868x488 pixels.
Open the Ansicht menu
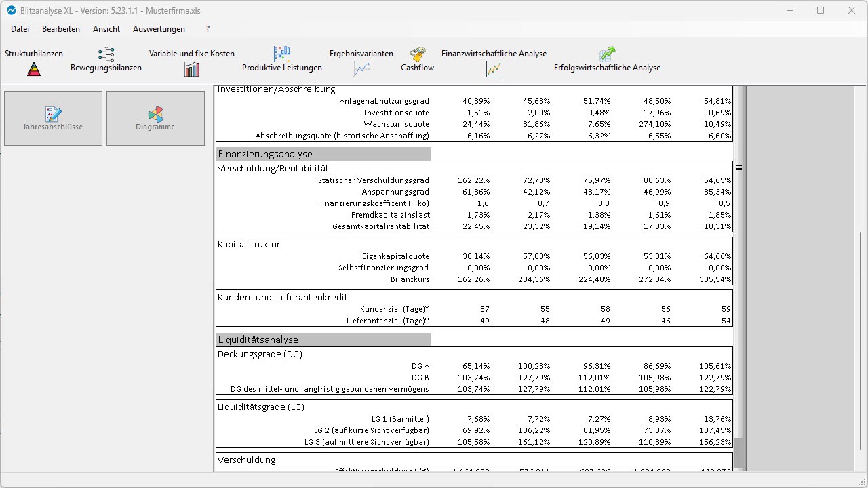106,29
